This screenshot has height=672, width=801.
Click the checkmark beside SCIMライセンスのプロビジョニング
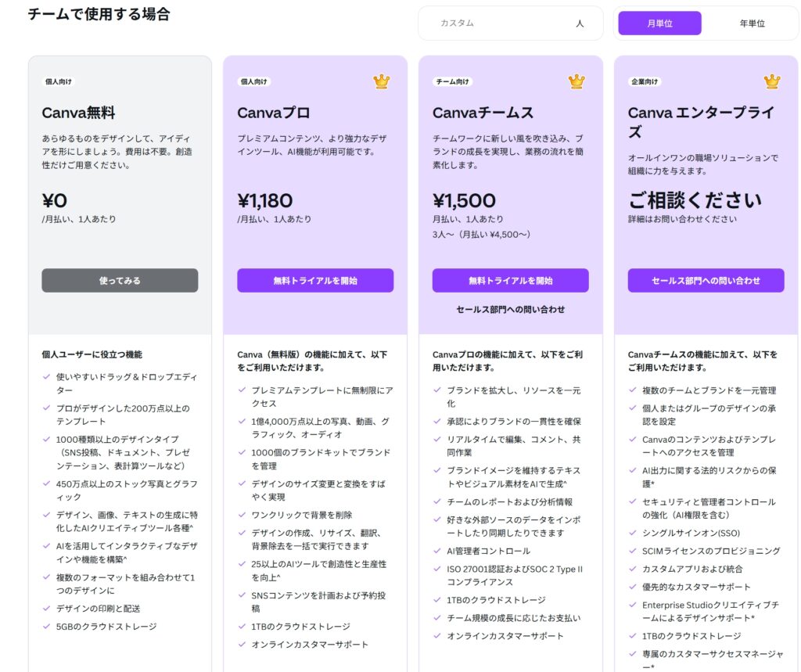click(x=632, y=551)
